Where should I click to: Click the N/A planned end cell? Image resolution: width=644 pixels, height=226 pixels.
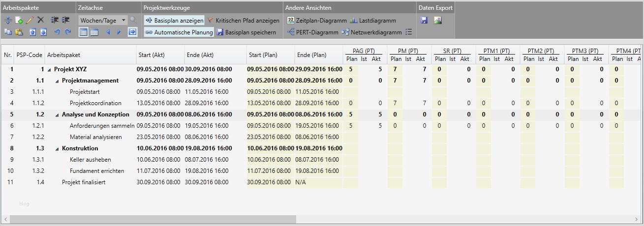pos(319,182)
